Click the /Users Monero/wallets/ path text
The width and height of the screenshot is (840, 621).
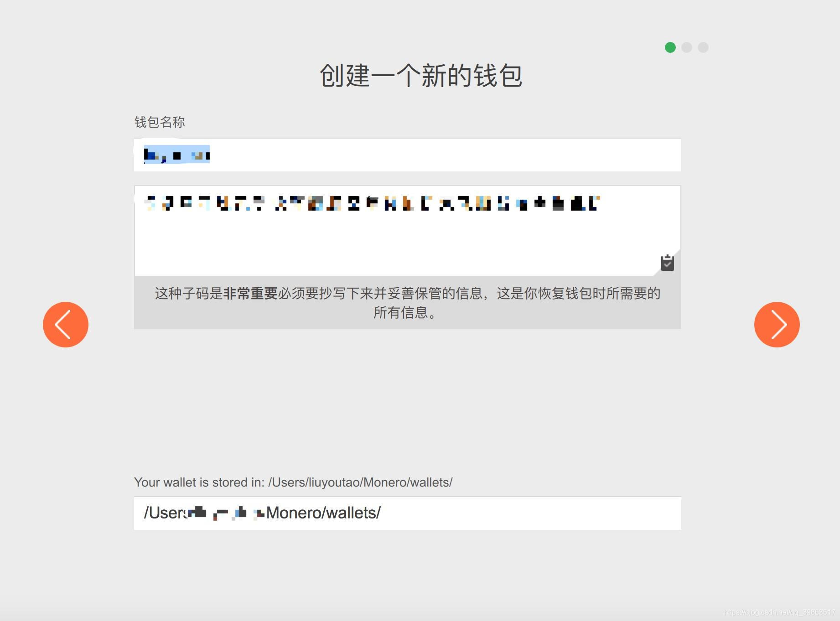(263, 513)
